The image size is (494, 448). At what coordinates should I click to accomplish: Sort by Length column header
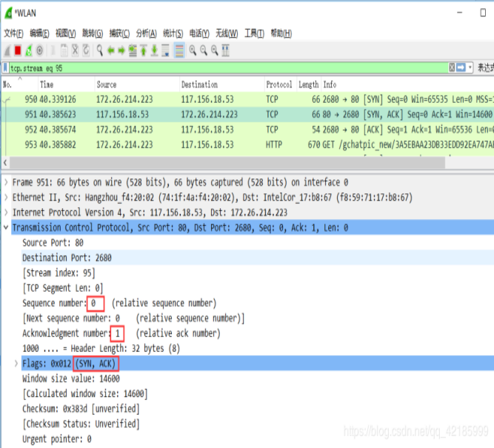(x=309, y=84)
